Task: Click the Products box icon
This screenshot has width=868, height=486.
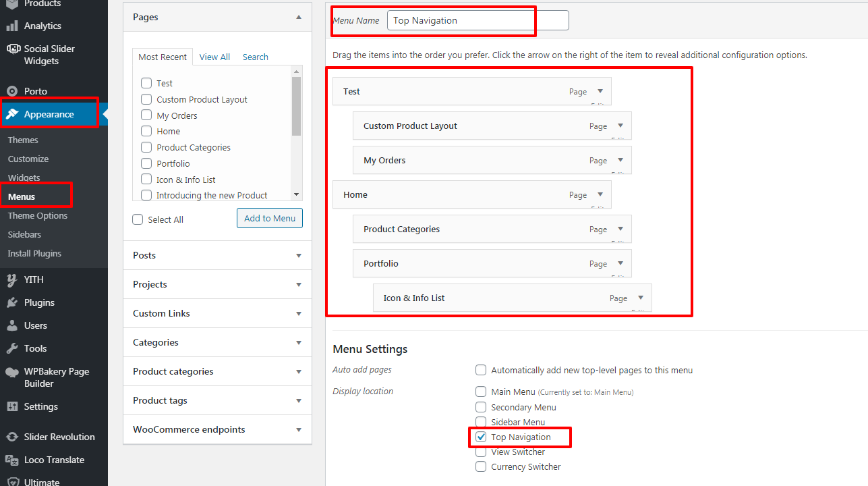Action: point(12,4)
